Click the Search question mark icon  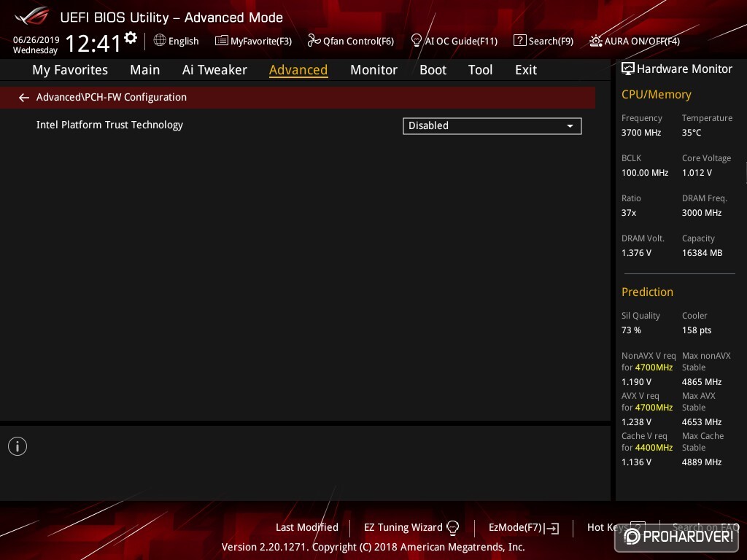(x=519, y=41)
